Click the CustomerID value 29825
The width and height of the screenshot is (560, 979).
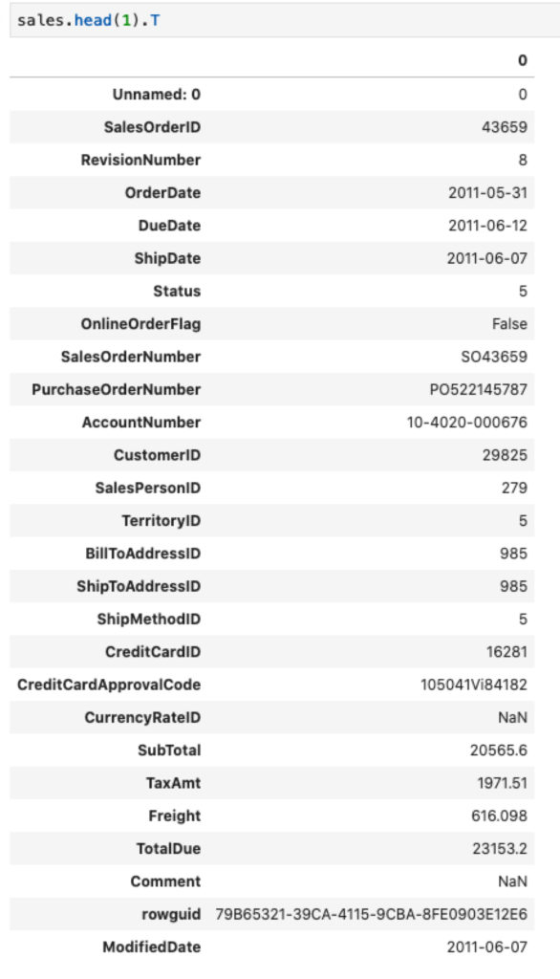505,454
